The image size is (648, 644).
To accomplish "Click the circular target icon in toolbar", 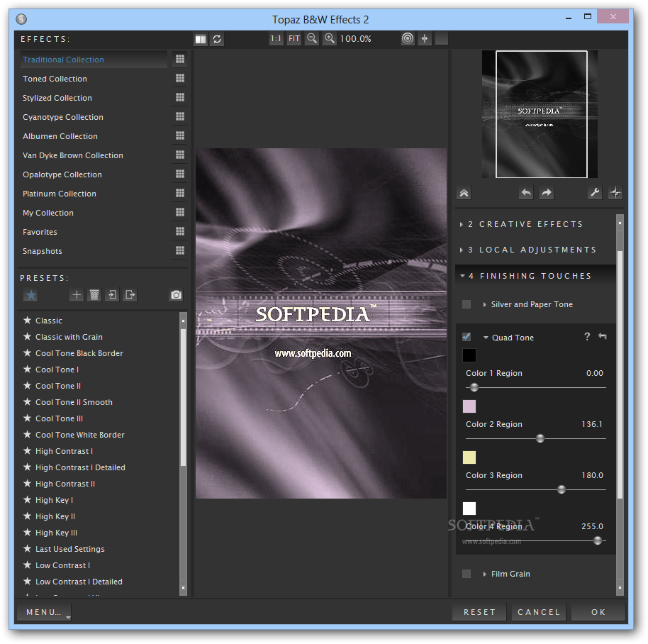I will coord(408,39).
